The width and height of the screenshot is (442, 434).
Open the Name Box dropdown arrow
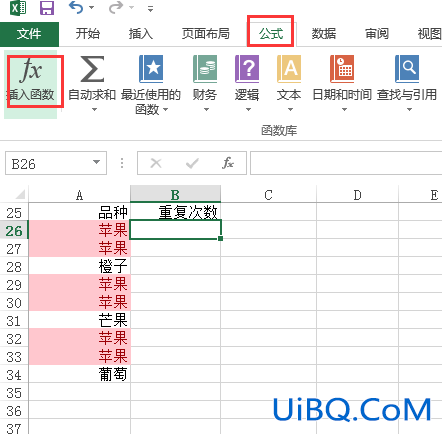tap(97, 162)
